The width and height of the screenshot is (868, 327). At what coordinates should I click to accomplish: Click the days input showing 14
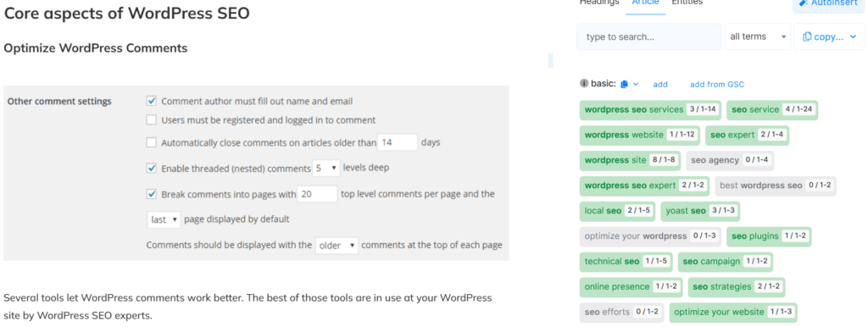click(x=398, y=142)
